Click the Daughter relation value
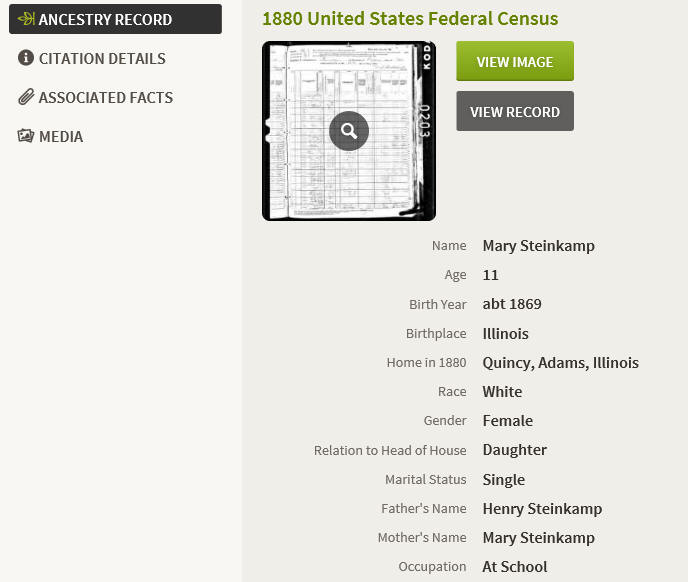 click(514, 450)
